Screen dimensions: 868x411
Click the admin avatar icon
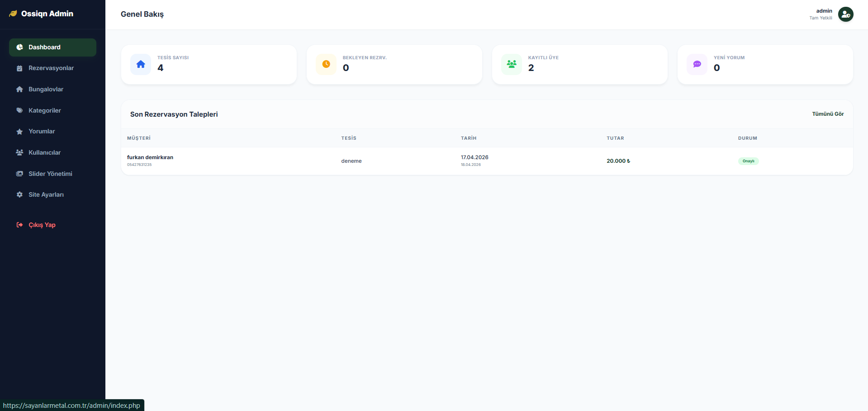[845, 14]
